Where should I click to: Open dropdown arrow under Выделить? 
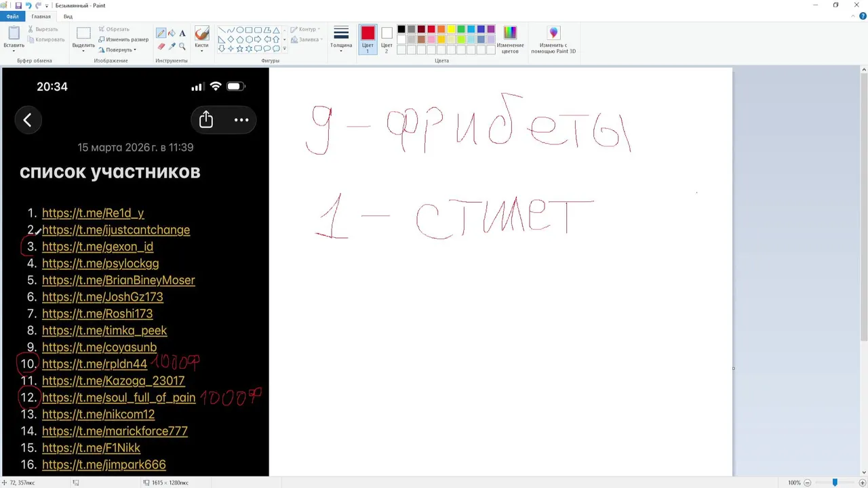[83, 50]
